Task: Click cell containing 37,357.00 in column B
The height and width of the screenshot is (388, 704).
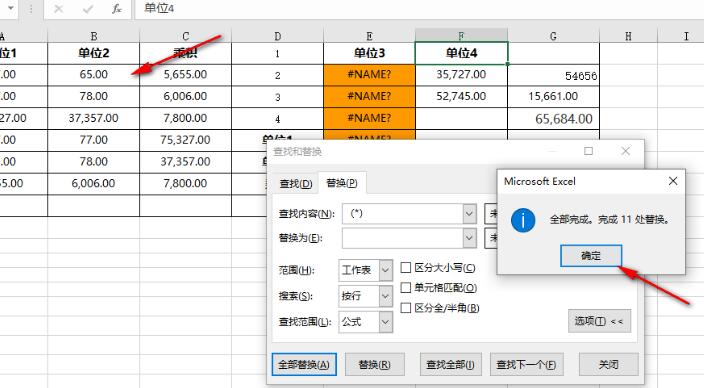Action: [x=93, y=119]
